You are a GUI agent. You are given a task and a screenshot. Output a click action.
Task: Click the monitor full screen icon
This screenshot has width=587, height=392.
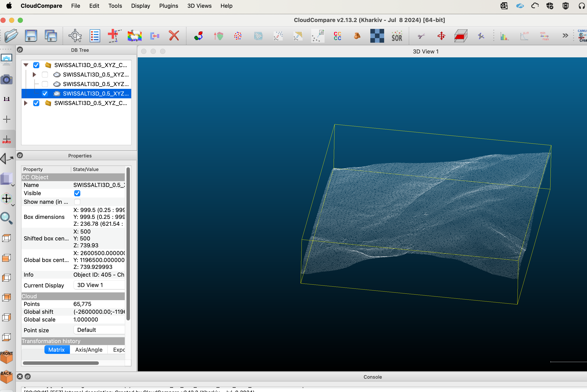[x=6, y=60]
